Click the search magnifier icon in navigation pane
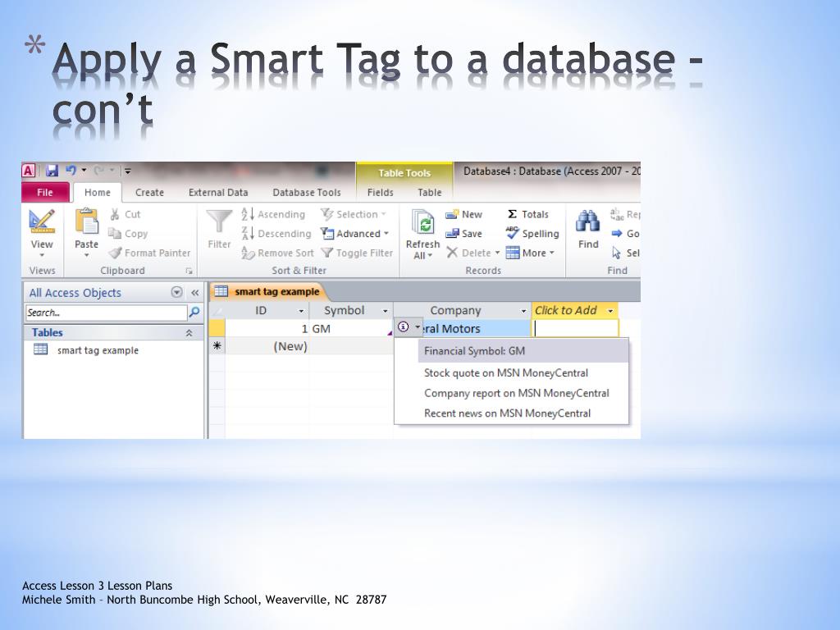Image resolution: width=840 pixels, height=630 pixels. (x=194, y=313)
